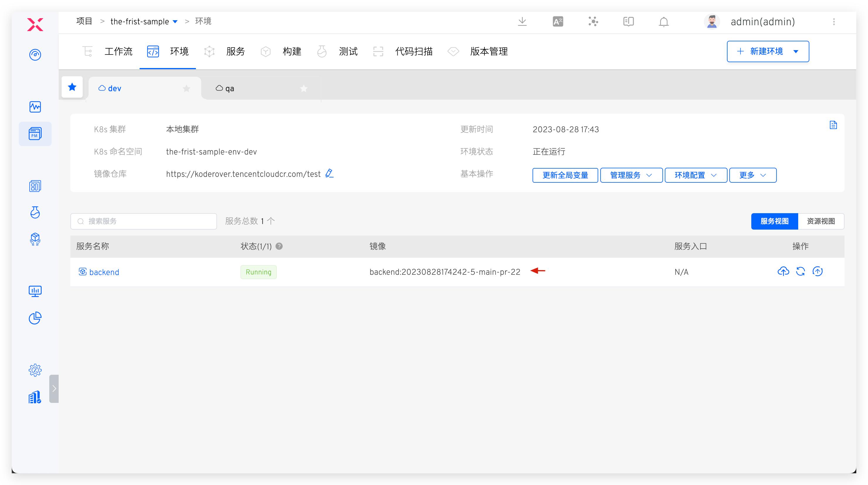The width and height of the screenshot is (868, 485).
Task: Switch to 资源视图 view
Action: coord(821,221)
